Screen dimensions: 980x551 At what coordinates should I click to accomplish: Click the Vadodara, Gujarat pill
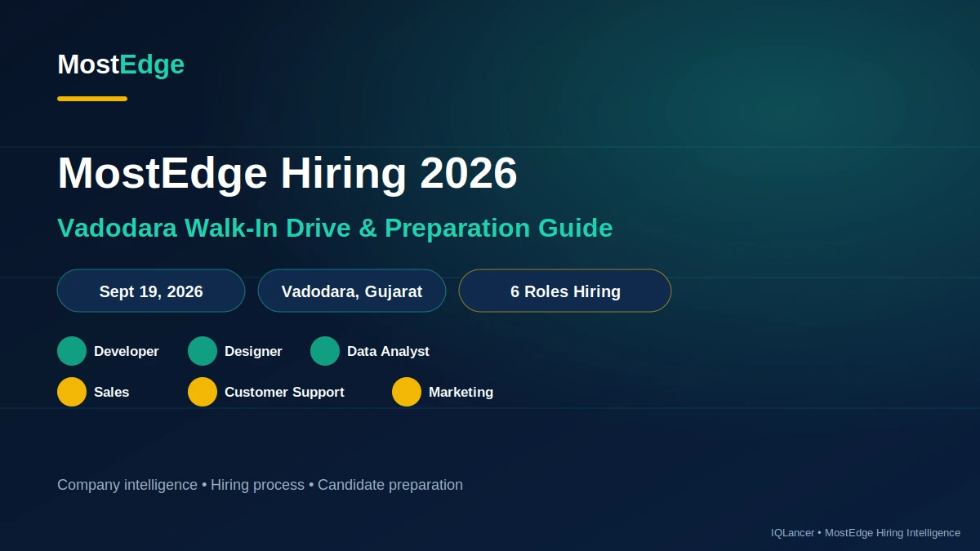(352, 291)
